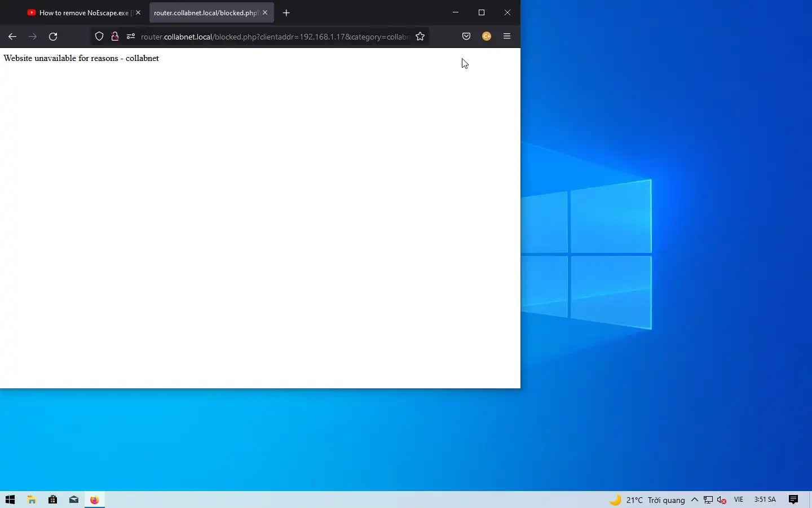Open site permissions icon in address bar
This screenshot has height=508, width=812.
[x=131, y=36]
